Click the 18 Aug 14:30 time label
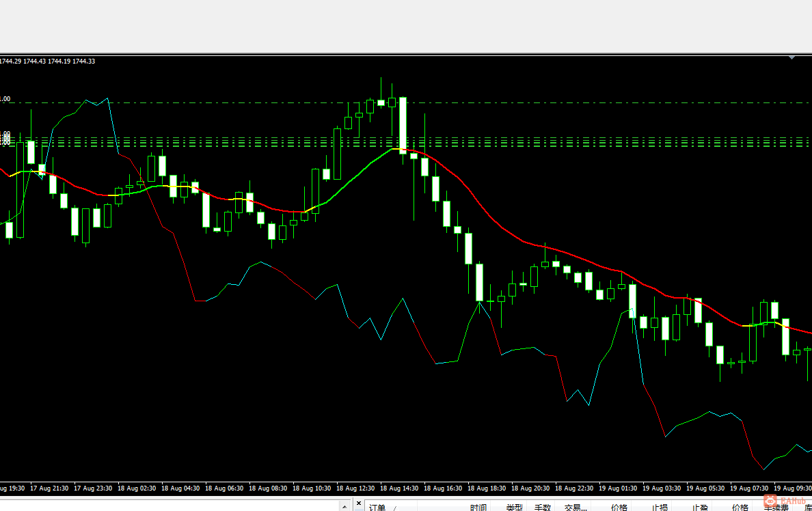 pyautogui.click(x=399, y=488)
